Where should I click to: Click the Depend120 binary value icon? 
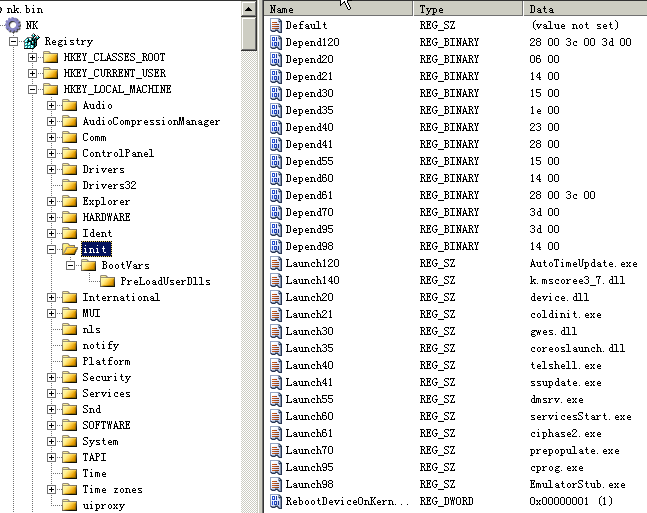click(x=276, y=42)
